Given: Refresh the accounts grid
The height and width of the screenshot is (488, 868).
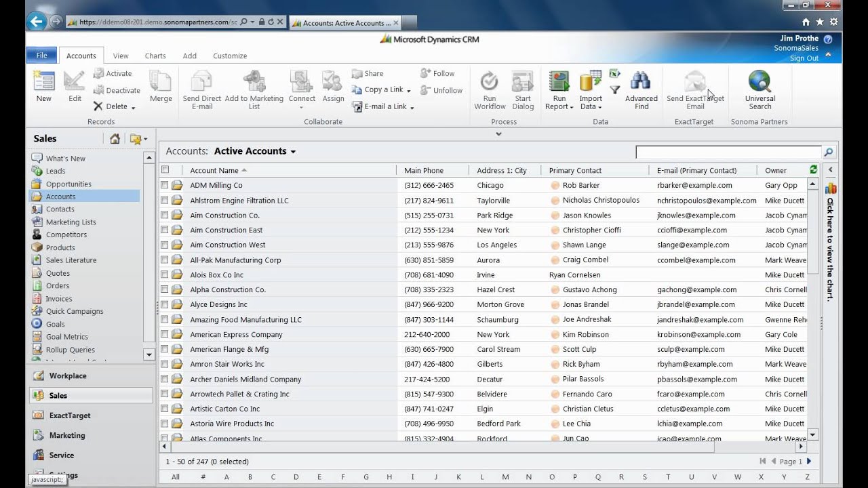Looking at the screenshot, I should coord(814,169).
